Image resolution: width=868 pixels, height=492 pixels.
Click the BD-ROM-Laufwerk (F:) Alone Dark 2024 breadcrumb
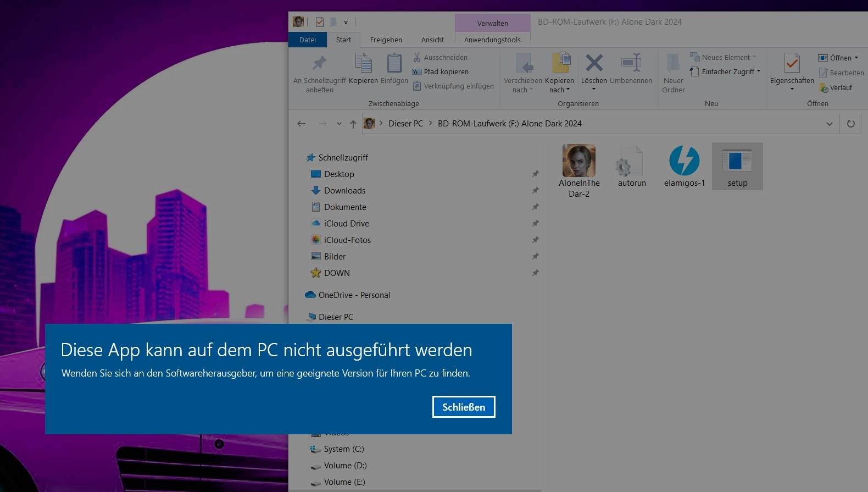pos(509,124)
